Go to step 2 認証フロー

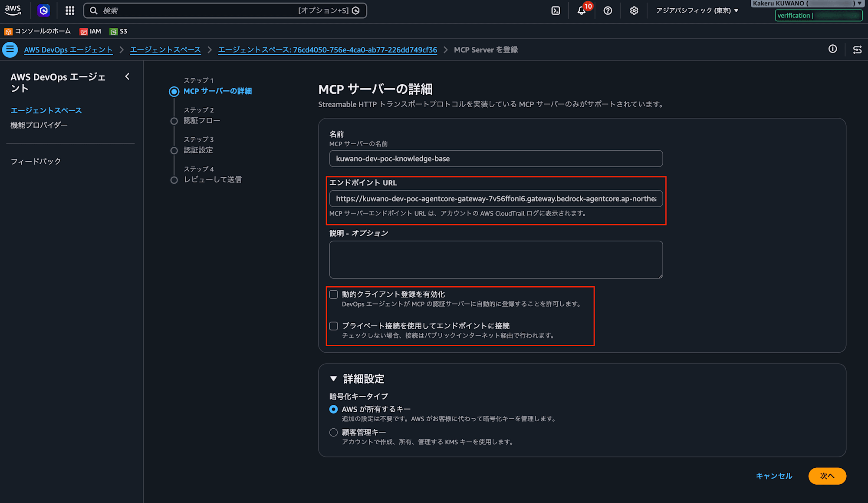(202, 121)
